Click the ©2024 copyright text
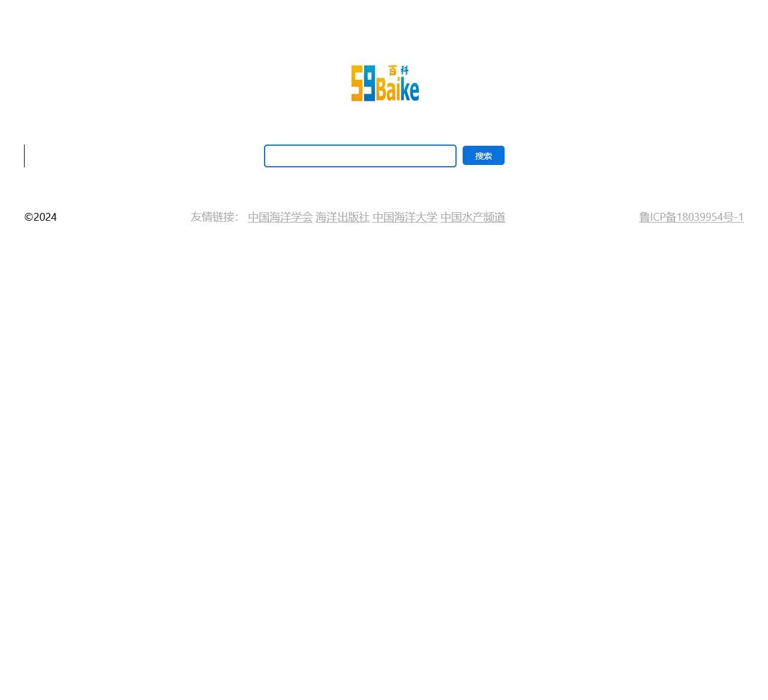Image resolution: width=768 pixels, height=700 pixels. (41, 217)
